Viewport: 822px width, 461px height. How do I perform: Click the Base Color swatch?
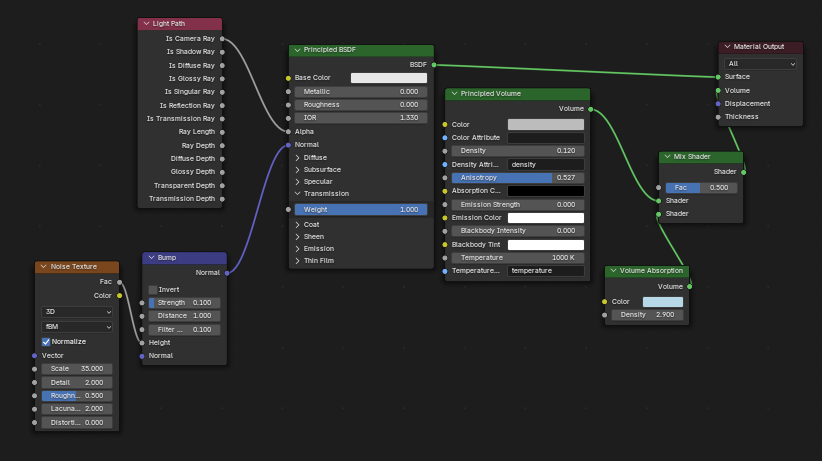click(x=388, y=77)
